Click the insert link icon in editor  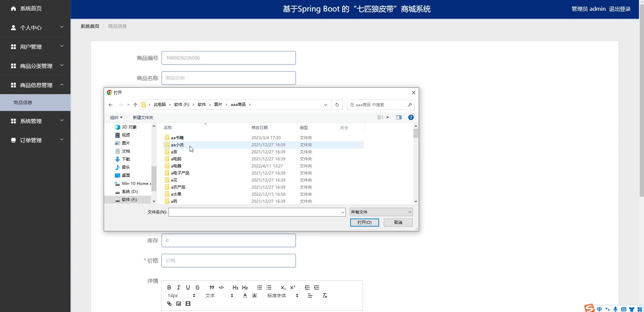[x=169, y=304]
